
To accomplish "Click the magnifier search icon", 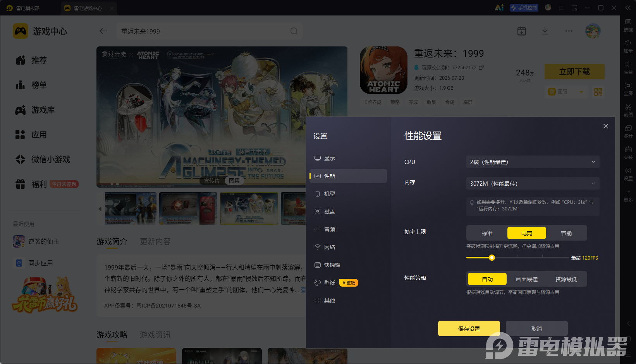I will point(294,31).
